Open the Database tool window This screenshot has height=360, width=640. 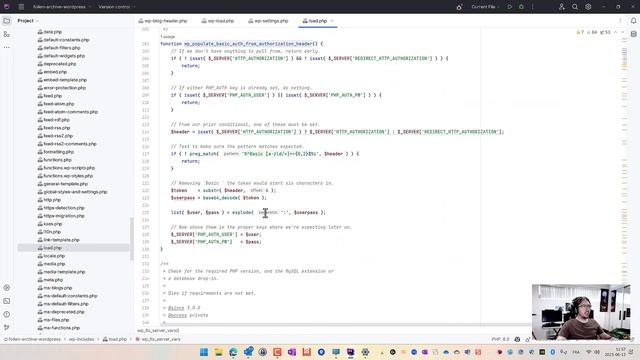click(633, 34)
